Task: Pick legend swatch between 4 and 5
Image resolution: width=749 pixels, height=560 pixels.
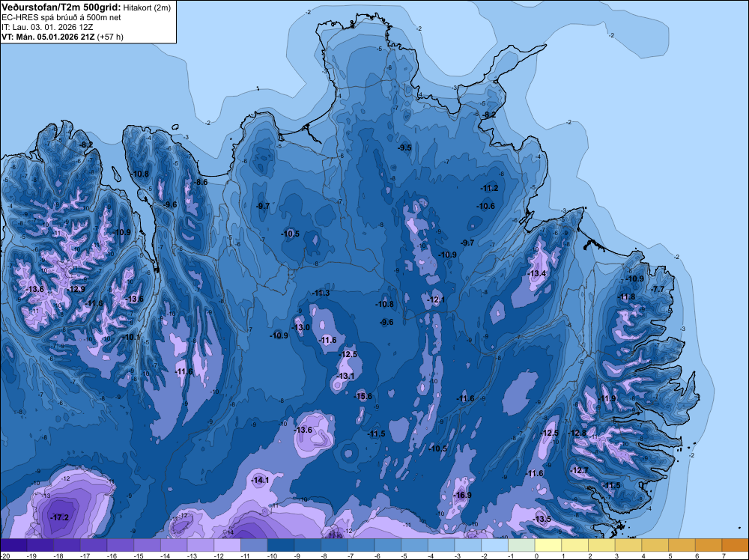Action: 655,545
